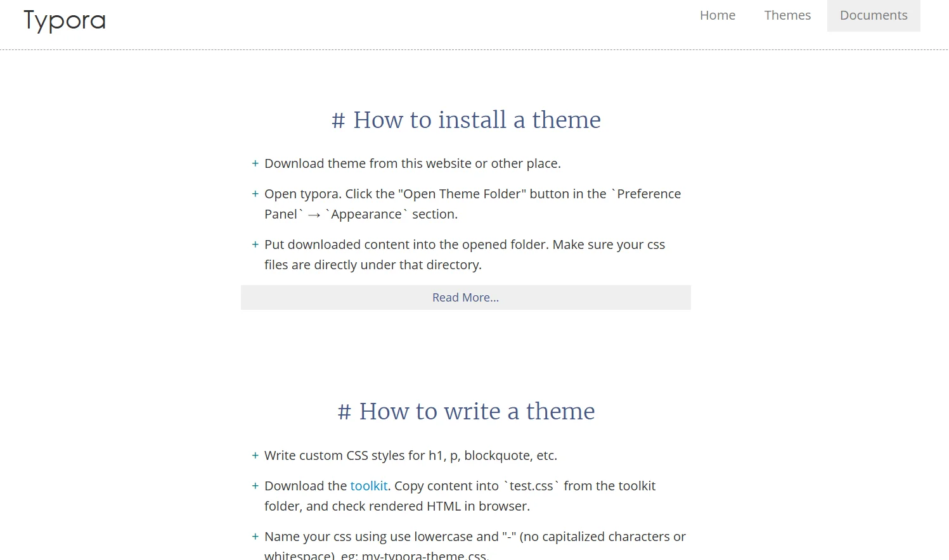The height and width of the screenshot is (560, 949).
Task: Open the Home page
Action: (x=717, y=15)
